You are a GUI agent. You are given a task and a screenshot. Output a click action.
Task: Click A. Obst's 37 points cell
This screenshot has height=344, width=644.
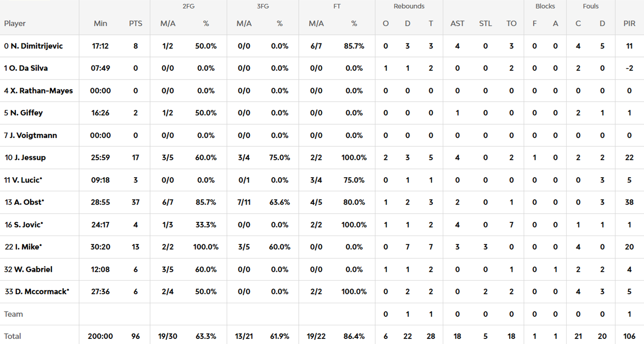(136, 202)
